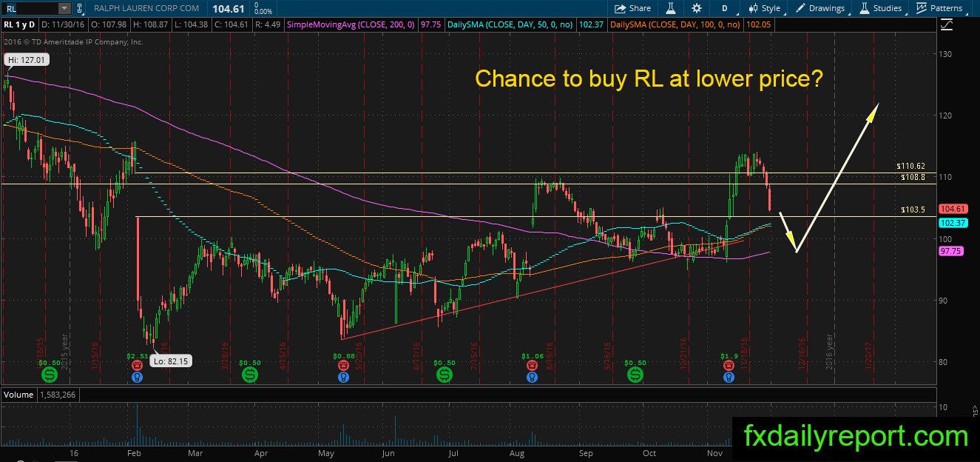The height and width of the screenshot is (462, 980).
Task: Click the blue lightbulb icon in February
Action: [138, 377]
